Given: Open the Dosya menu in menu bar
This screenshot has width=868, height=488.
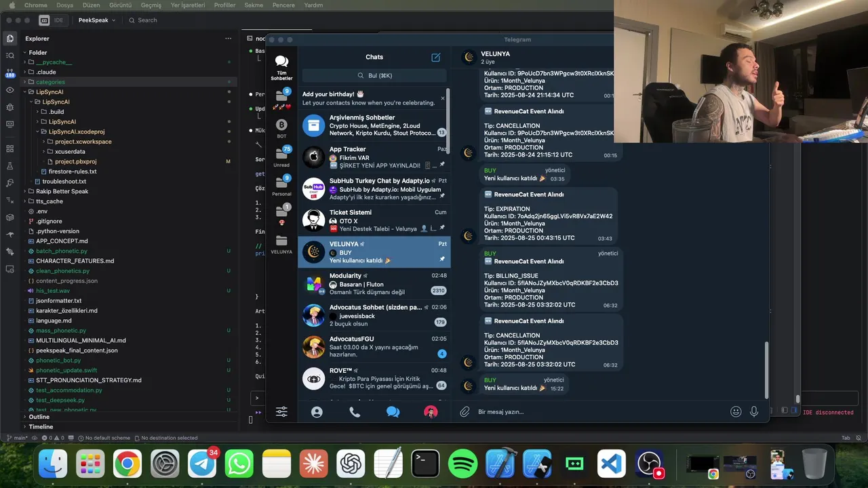Looking at the screenshot, I should 65,5.
